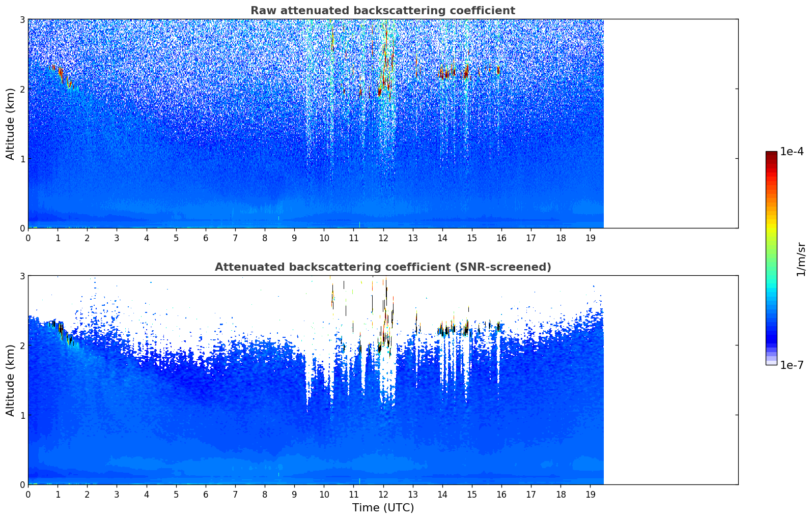Click time tick "19" under the top plot
The image size is (812, 519).
tap(591, 238)
